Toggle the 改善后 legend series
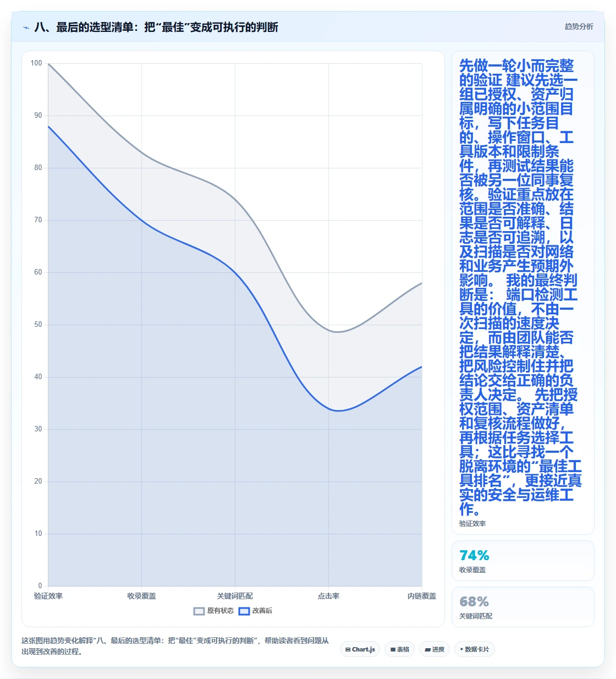 (255, 611)
